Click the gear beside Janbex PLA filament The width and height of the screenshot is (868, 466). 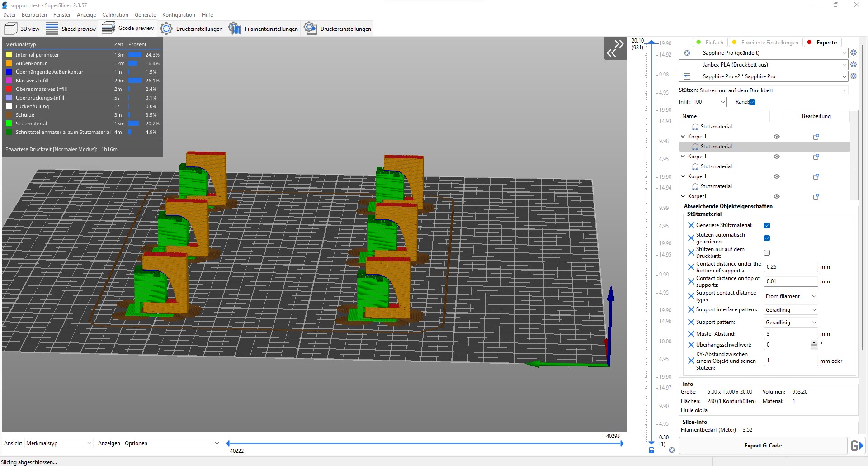click(x=854, y=65)
